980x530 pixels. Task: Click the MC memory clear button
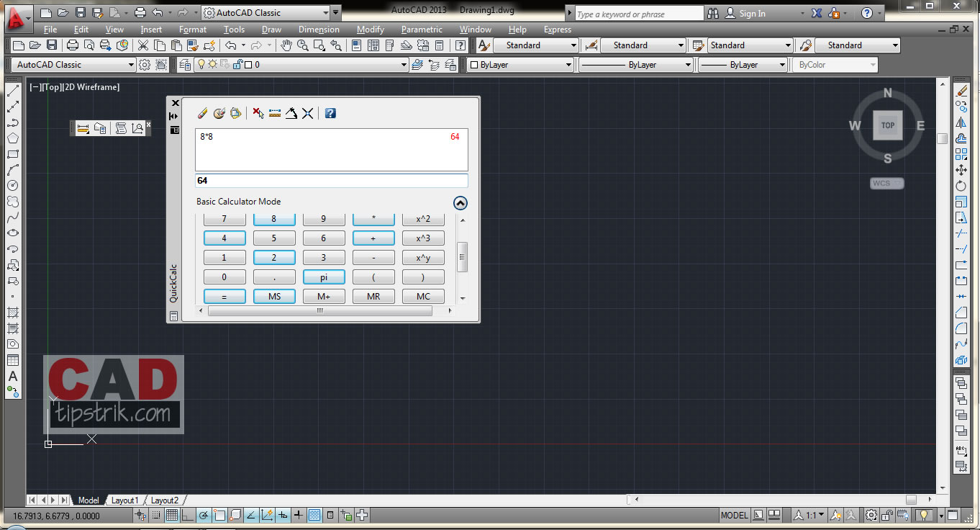tap(423, 297)
